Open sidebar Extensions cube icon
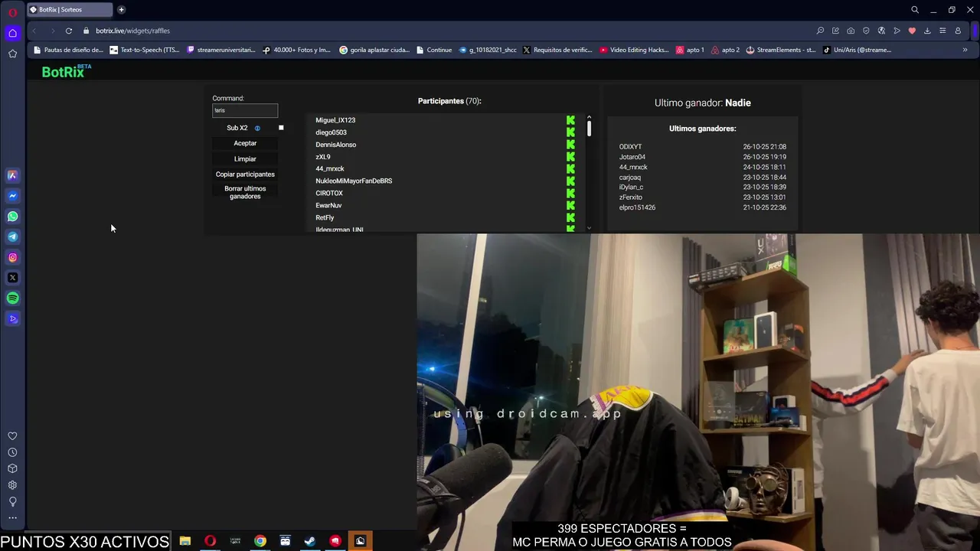Viewport: 980px width, 551px height. 12,468
